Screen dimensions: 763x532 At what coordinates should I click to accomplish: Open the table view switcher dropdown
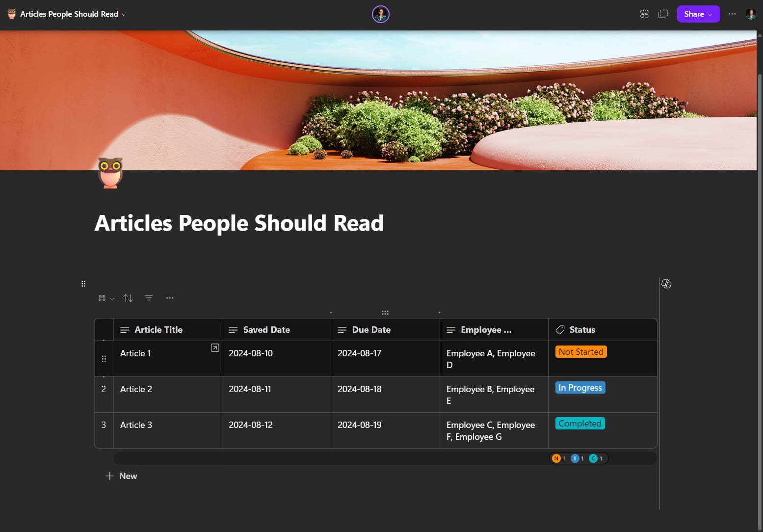pyautogui.click(x=106, y=298)
